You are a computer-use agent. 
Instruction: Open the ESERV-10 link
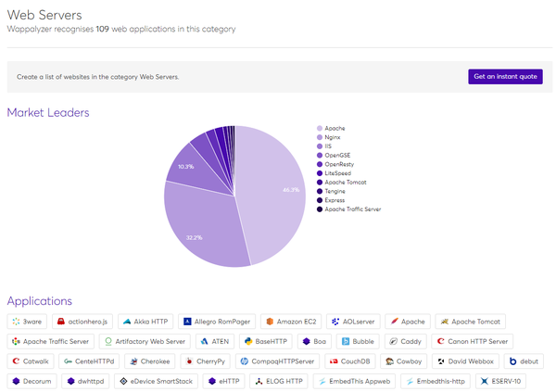pos(500,381)
